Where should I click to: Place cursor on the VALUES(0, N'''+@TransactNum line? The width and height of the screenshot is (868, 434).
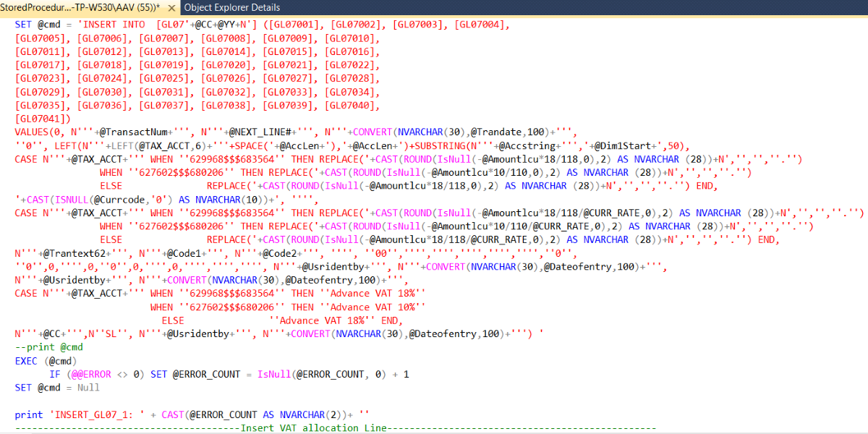pos(297,132)
